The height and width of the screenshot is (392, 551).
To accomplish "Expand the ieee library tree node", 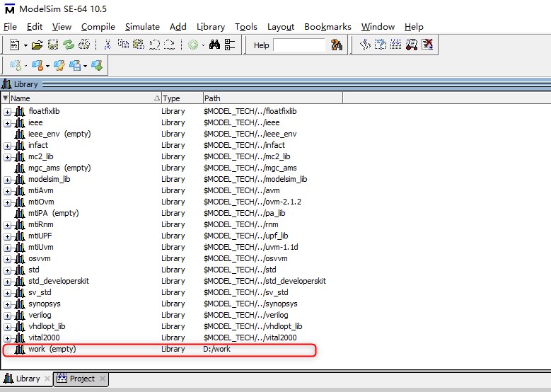I will pos(8,122).
